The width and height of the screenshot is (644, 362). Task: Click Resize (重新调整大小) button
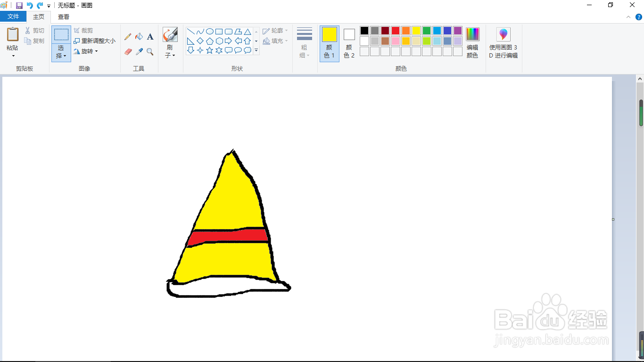coord(95,41)
